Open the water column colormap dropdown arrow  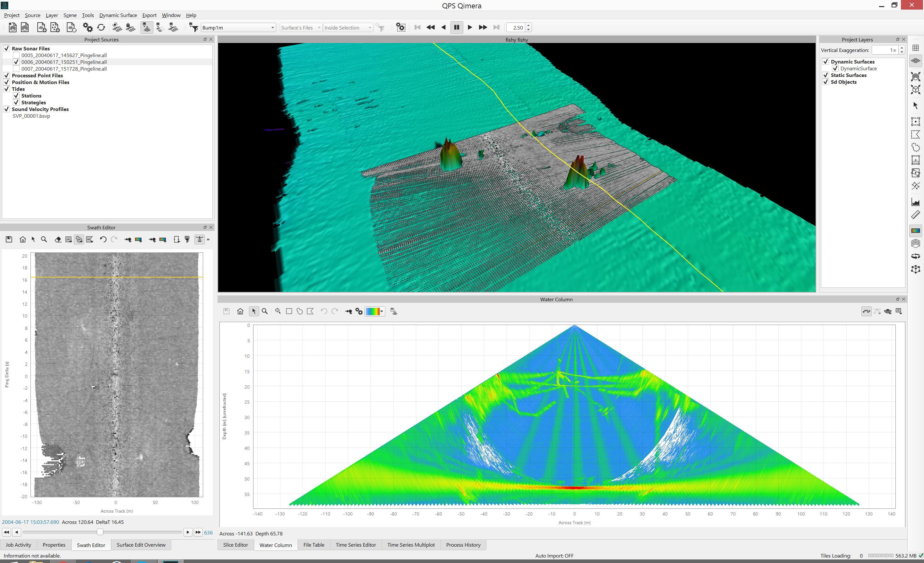[382, 311]
